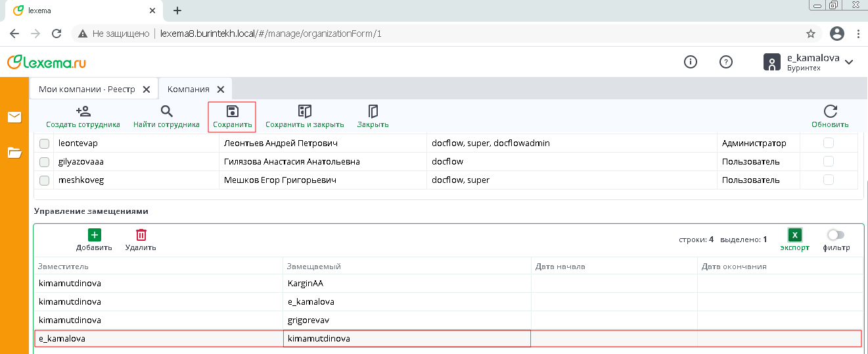The width and height of the screenshot is (868, 354).
Task: Close the Компания tab
Action: click(221, 89)
